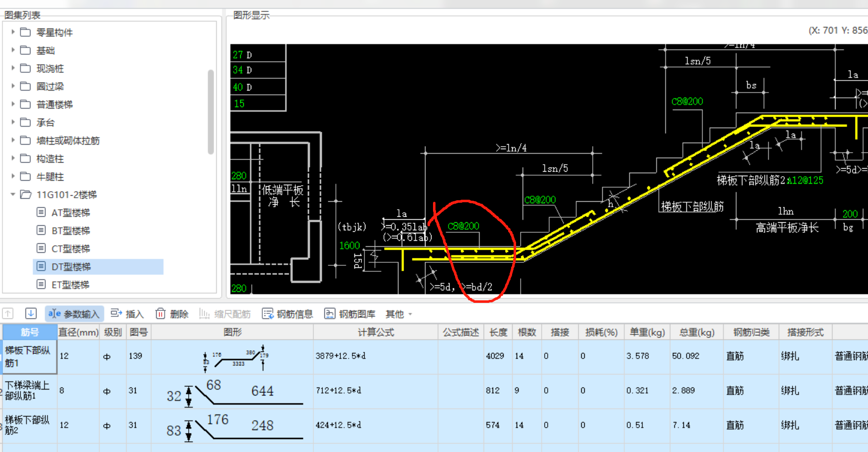Click the rebar shape thumbnail of 梯板下部纵筋1

pyautogui.click(x=235, y=359)
